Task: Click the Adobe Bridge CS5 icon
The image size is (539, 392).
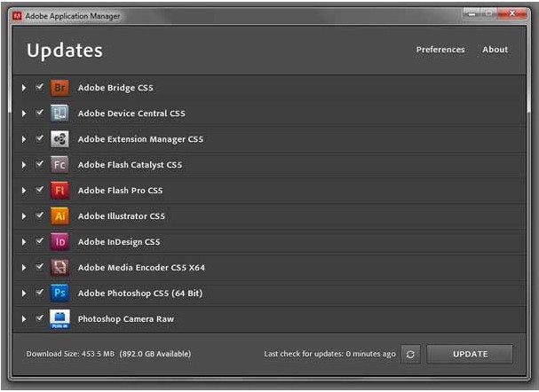Action: tap(59, 88)
